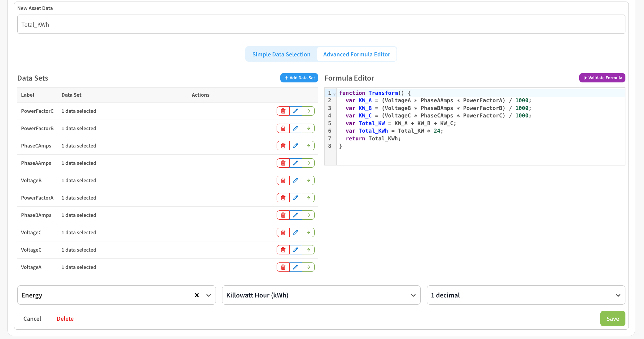Click the green Save button
The width and height of the screenshot is (644, 339).
click(612, 319)
